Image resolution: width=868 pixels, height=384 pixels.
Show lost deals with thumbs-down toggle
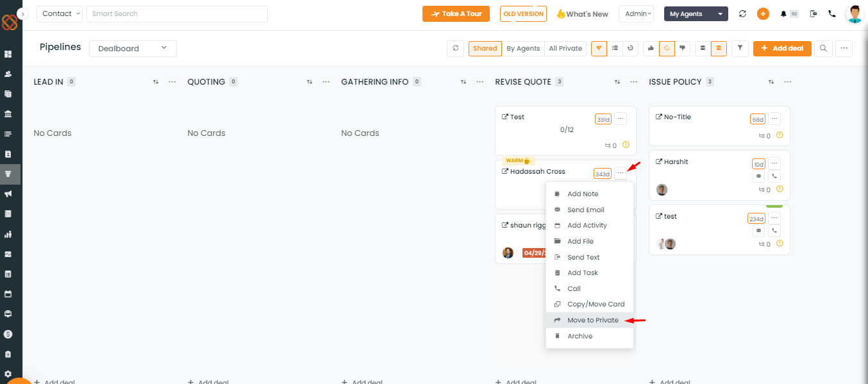click(x=683, y=48)
